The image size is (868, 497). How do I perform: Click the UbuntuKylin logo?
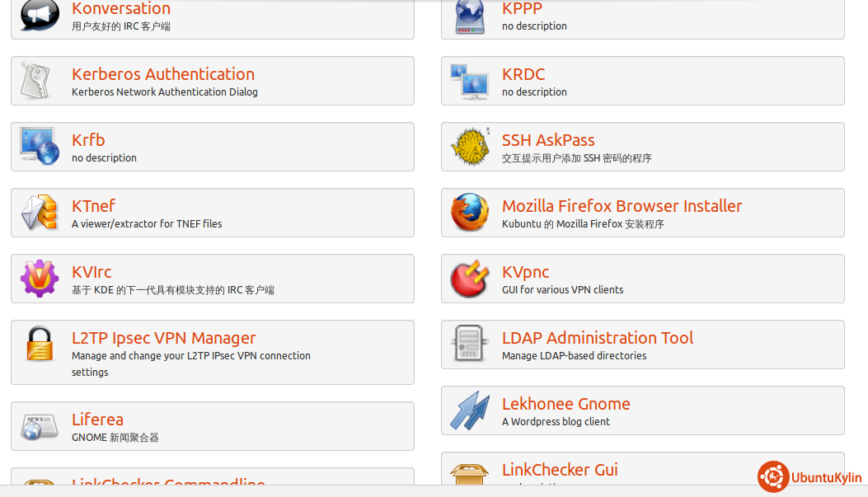(810, 477)
